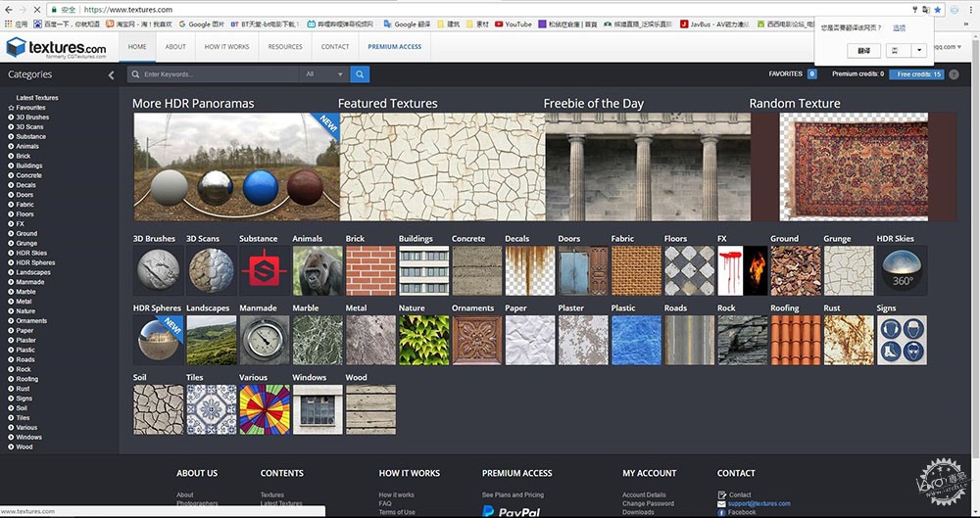Viewport: 980px width, 518px height.
Task: Click See Plans and Pricing link
Action: click(513, 494)
